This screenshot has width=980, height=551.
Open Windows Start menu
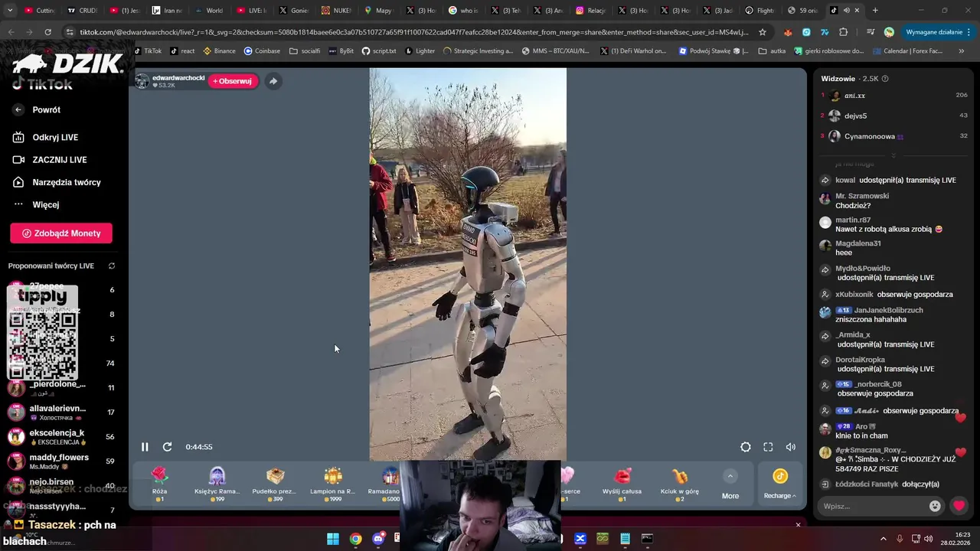(333, 539)
